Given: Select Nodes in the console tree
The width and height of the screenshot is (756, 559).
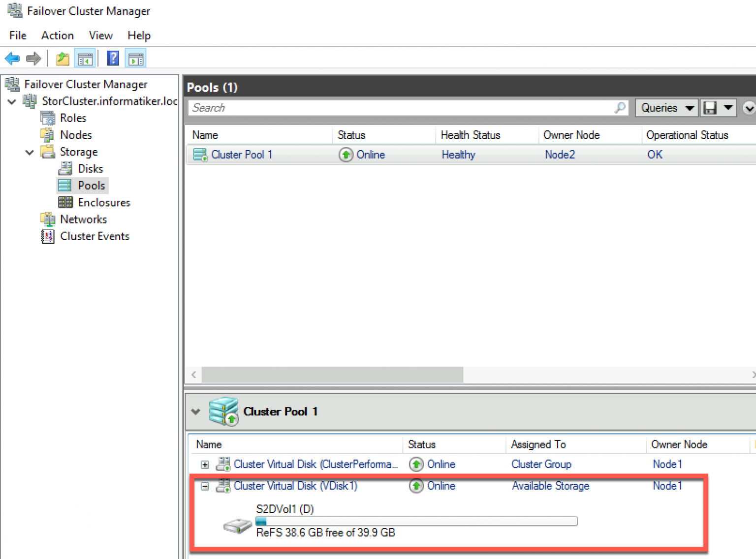Looking at the screenshot, I should [76, 134].
